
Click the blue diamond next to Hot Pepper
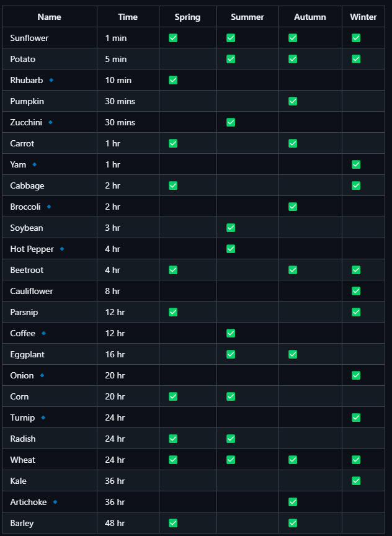[62, 249]
